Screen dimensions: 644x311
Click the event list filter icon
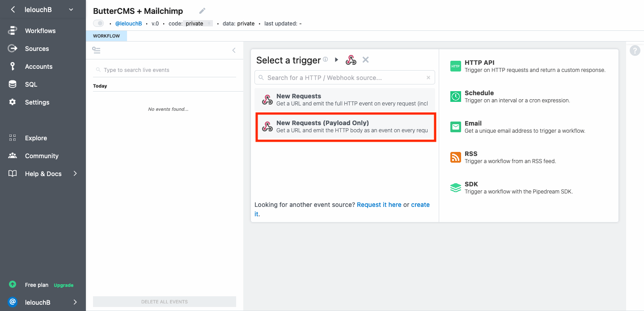96,50
